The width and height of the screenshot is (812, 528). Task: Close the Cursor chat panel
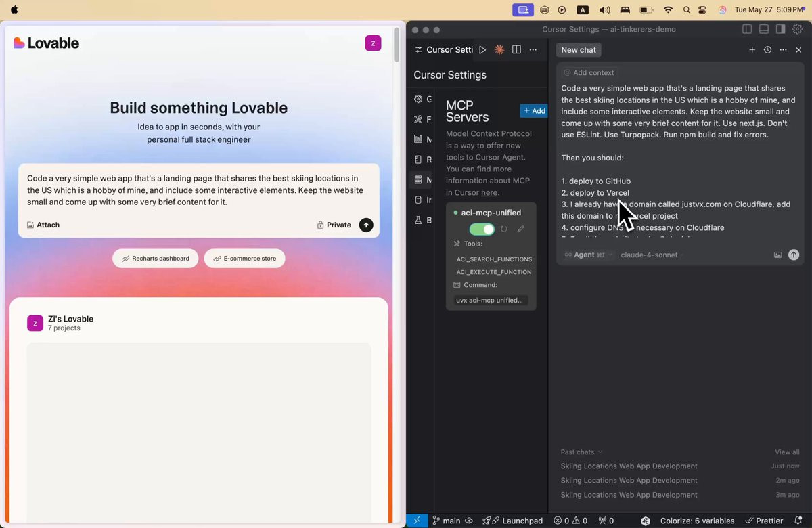(x=798, y=50)
